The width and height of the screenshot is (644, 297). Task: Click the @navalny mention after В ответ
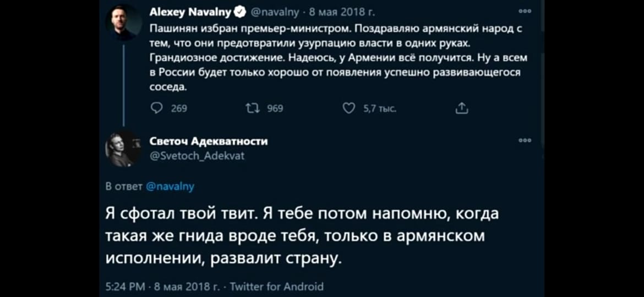point(171,186)
